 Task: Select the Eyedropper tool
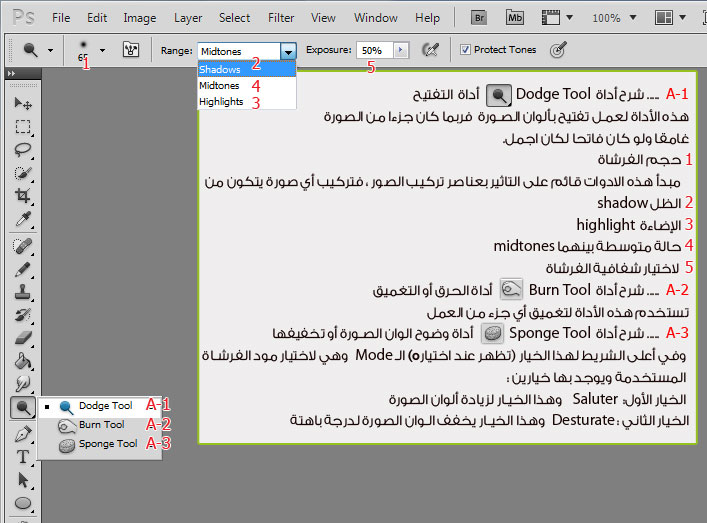pyautogui.click(x=22, y=220)
